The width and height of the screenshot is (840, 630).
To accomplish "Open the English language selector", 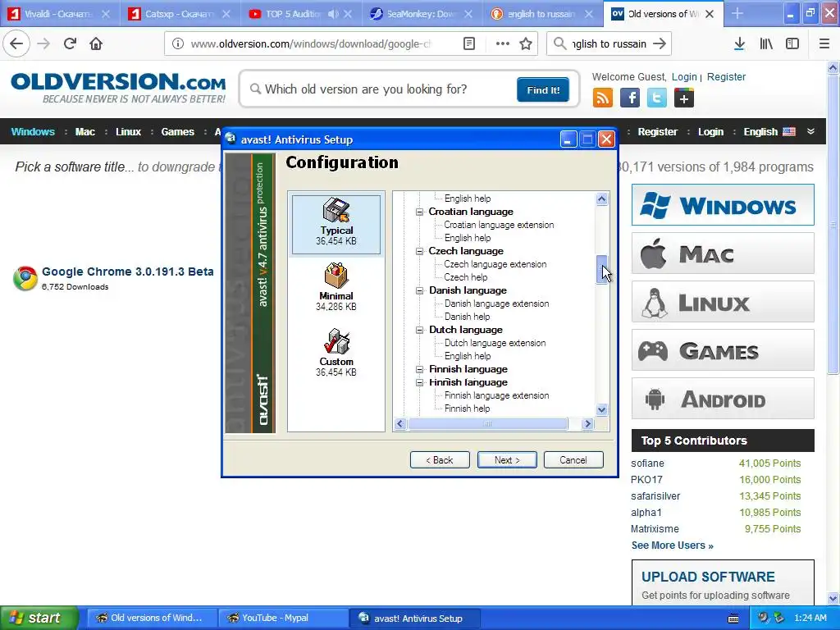I will click(x=769, y=132).
